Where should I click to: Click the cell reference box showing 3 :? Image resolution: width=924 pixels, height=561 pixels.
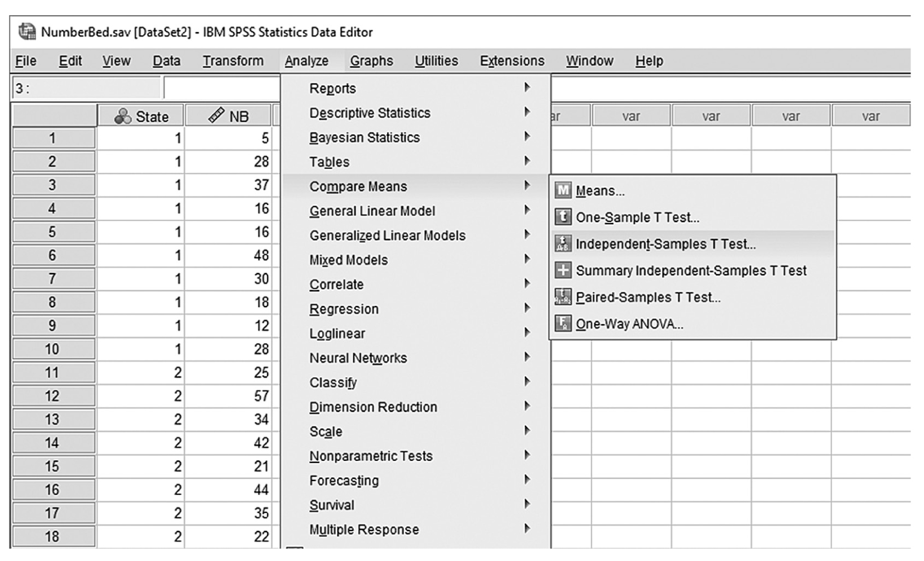pos(86,88)
